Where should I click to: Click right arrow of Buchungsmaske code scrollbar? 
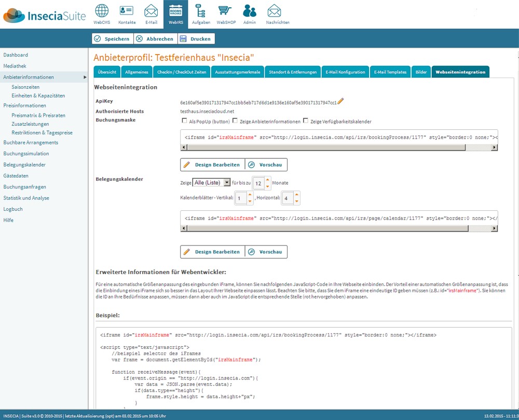coord(494,147)
